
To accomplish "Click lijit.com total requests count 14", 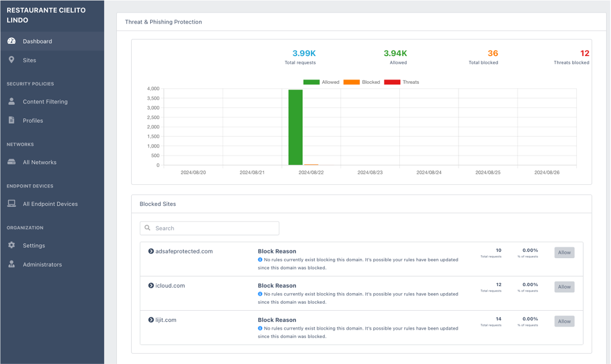I will pyautogui.click(x=499, y=319).
